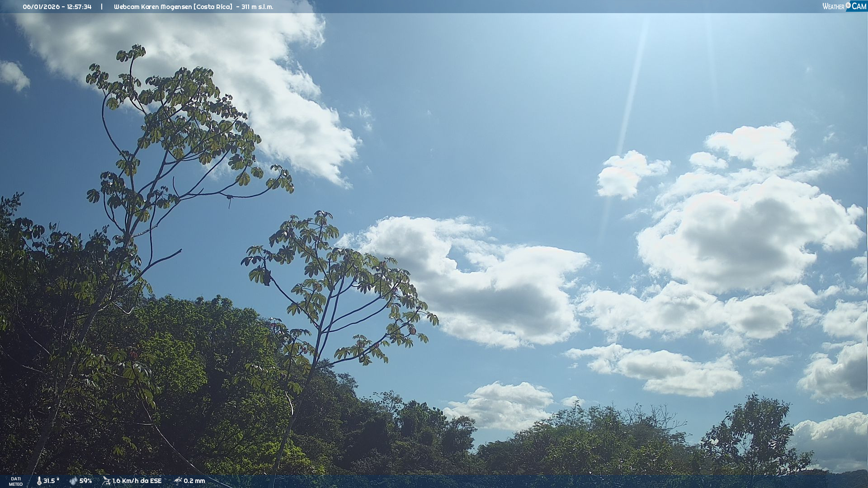Click the 0.2 mm rainfall value
The width and height of the screenshot is (868, 488).
click(x=194, y=481)
